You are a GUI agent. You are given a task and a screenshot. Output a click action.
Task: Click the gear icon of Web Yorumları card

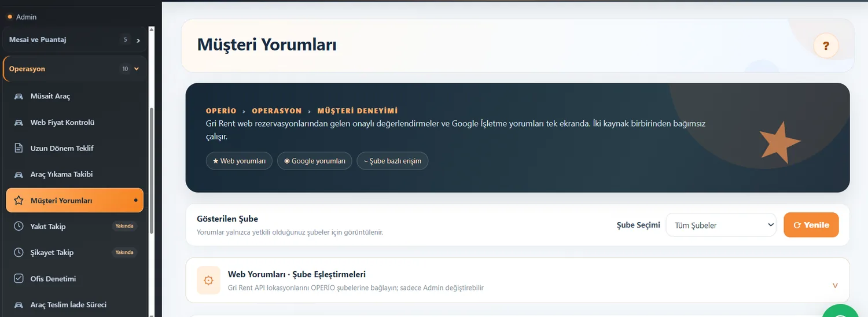point(208,280)
